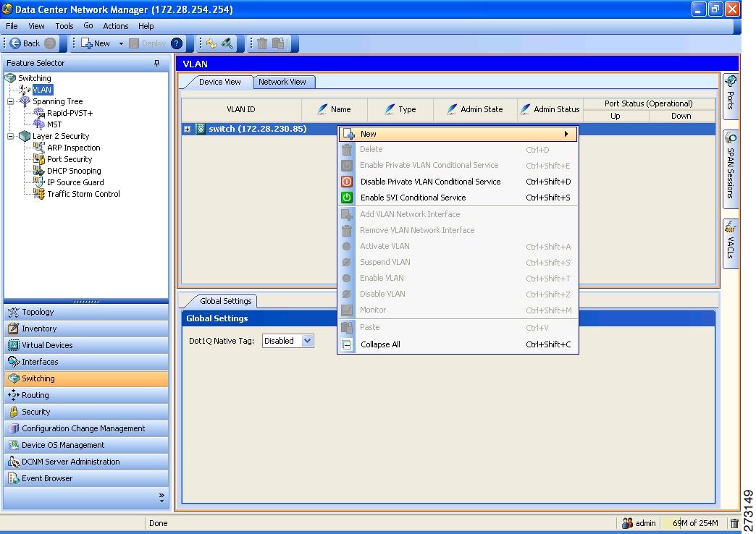Expand the switch (172.28.230.85) row
The height and width of the screenshot is (534, 756).
tap(187, 130)
